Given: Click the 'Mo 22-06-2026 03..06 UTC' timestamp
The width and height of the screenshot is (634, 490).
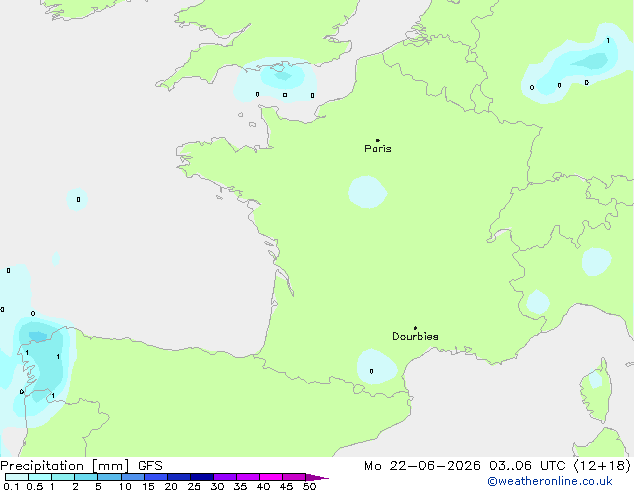Looking at the screenshot, I should pos(465,466).
